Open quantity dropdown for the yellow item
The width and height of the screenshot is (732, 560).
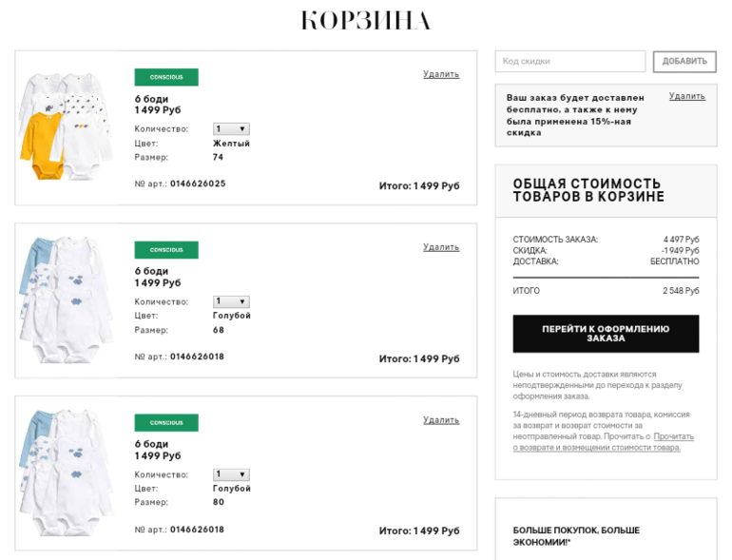pos(231,129)
